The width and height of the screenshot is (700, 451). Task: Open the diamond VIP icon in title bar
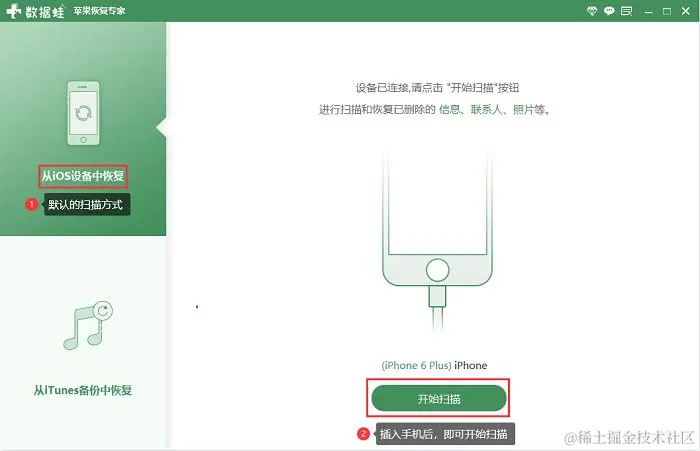tap(592, 11)
